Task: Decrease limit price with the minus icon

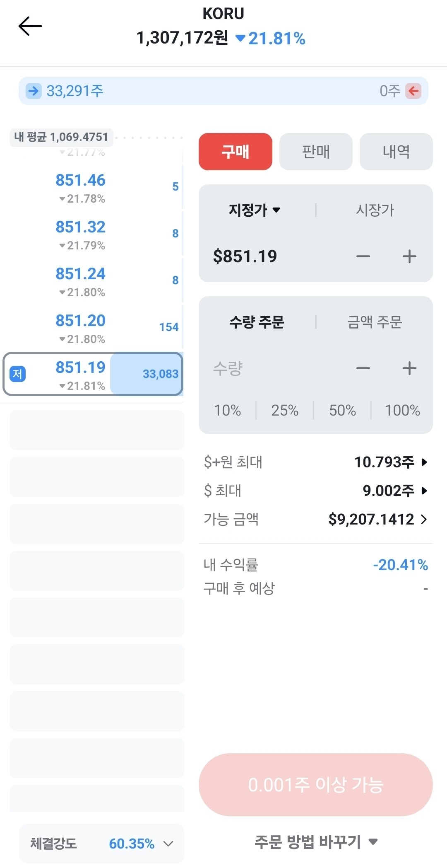Action: [363, 256]
